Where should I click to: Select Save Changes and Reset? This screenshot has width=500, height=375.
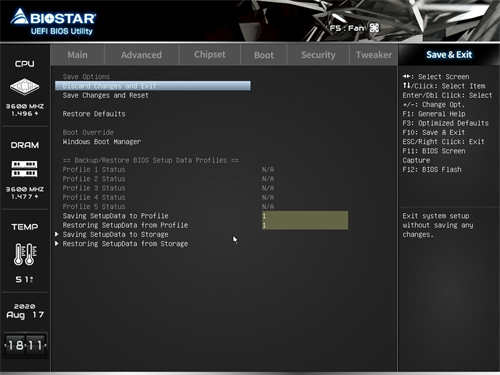[105, 96]
